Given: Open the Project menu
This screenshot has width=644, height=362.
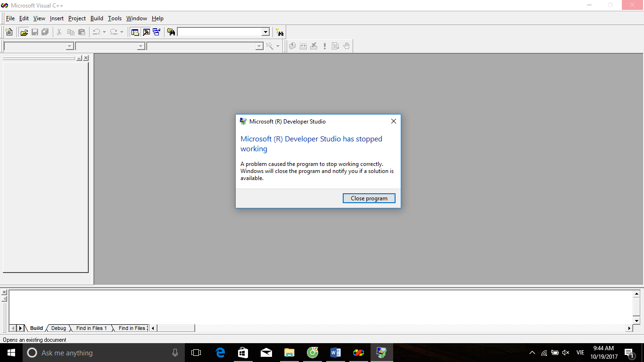Looking at the screenshot, I should (77, 18).
